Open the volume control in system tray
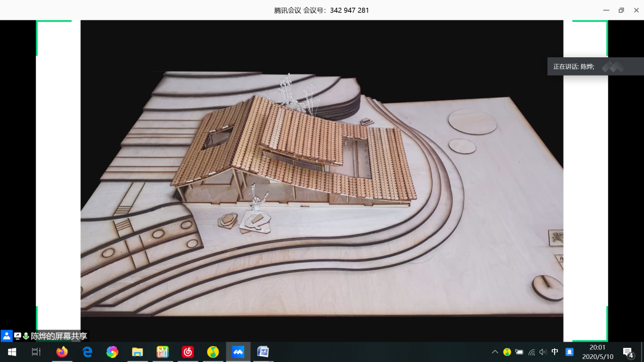The width and height of the screenshot is (644, 362). pyautogui.click(x=543, y=352)
